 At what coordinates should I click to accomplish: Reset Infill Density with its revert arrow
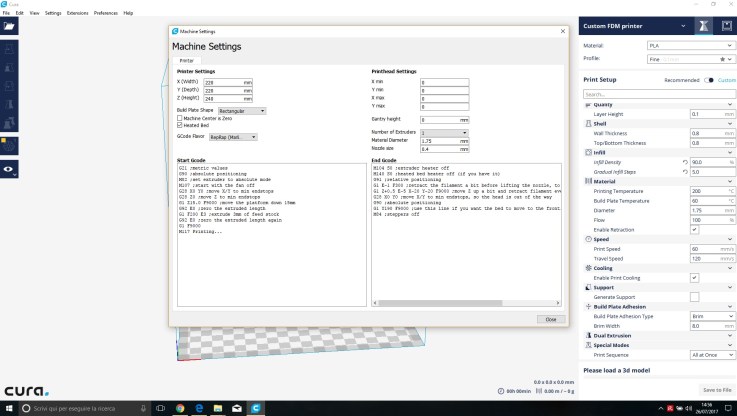pyautogui.click(x=685, y=162)
